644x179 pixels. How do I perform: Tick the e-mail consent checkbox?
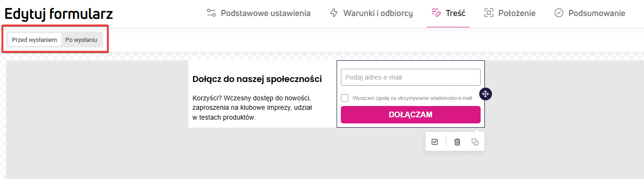coord(345,98)
